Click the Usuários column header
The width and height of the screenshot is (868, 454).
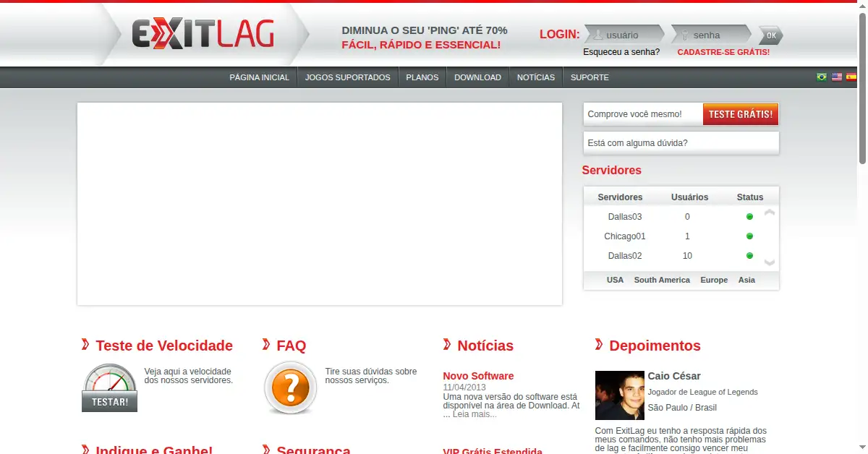coord(689,197)
